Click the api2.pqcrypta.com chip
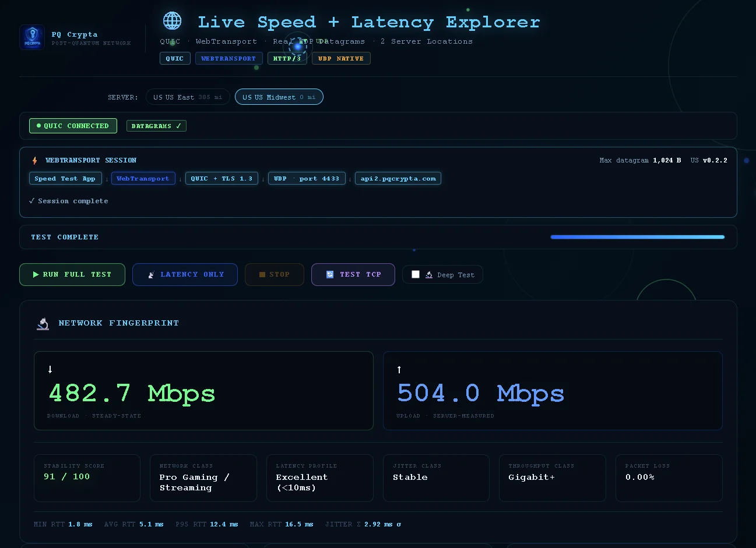The image size is (756, 548). (398, 179)
